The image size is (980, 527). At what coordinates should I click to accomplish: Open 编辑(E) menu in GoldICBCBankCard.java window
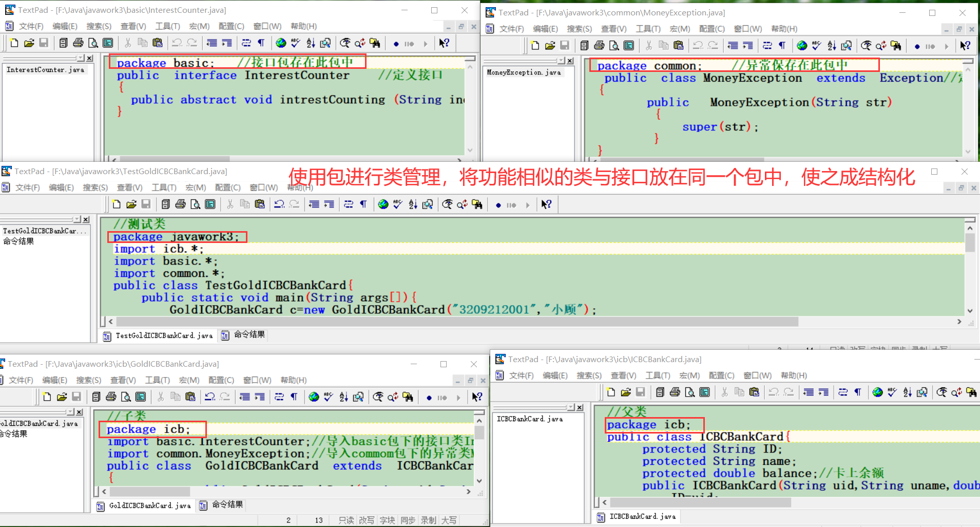coord(55,380)
